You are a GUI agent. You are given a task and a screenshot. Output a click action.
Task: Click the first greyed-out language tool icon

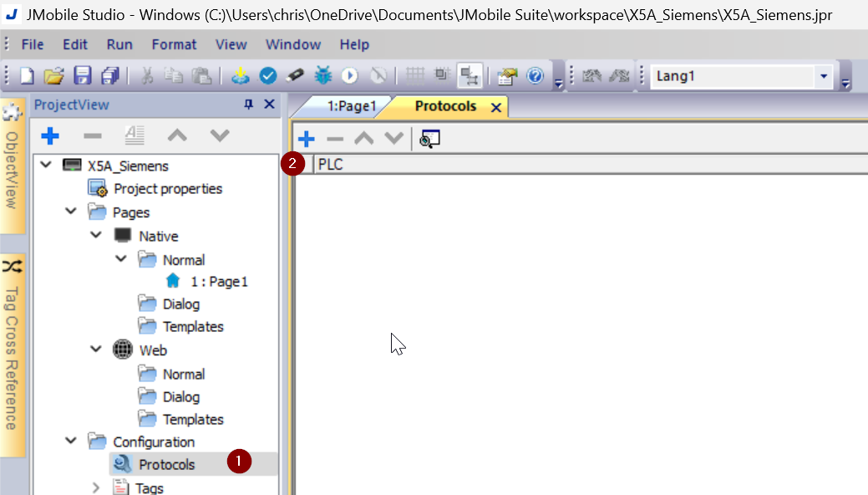pyautogui.click(x=591, y=75)
